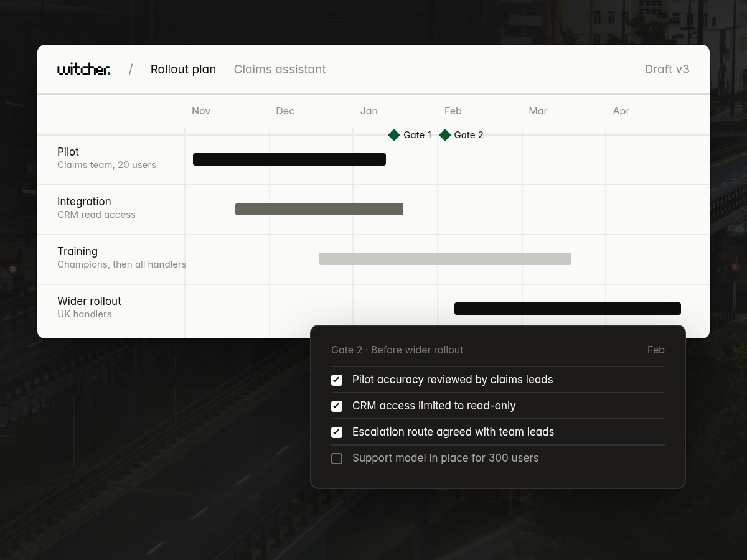747x560 pixels.
Task: Click 'Gate 2 · Before wider rollout' heading
Action: (x=397, y=350)
